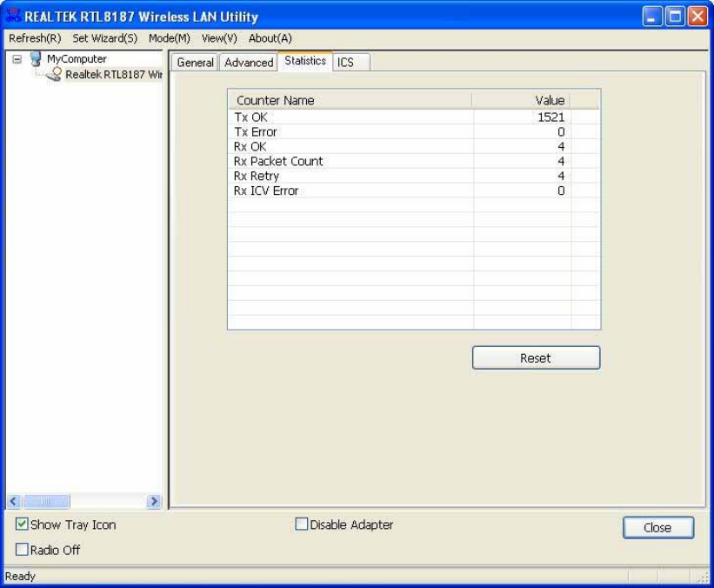Select the Rx Retry row
This screenshot has width=714, height=588.
[414, 176]
